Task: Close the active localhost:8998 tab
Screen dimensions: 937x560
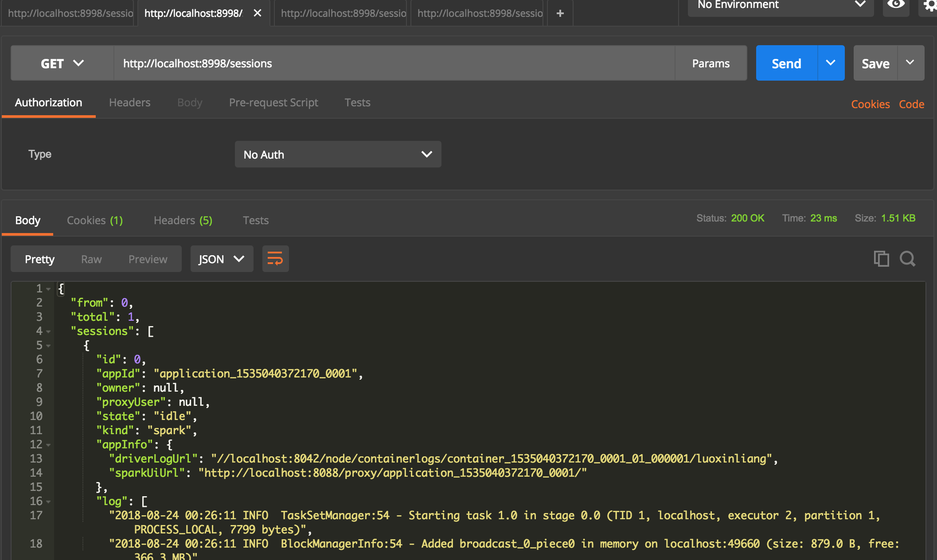Action: tap(258, 13)
